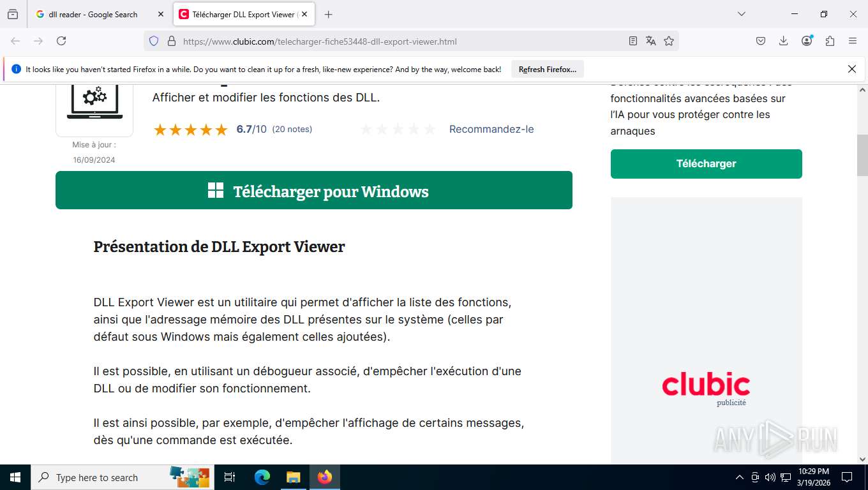
Task: Open the Windows Start menu
Action: [15, 477]
